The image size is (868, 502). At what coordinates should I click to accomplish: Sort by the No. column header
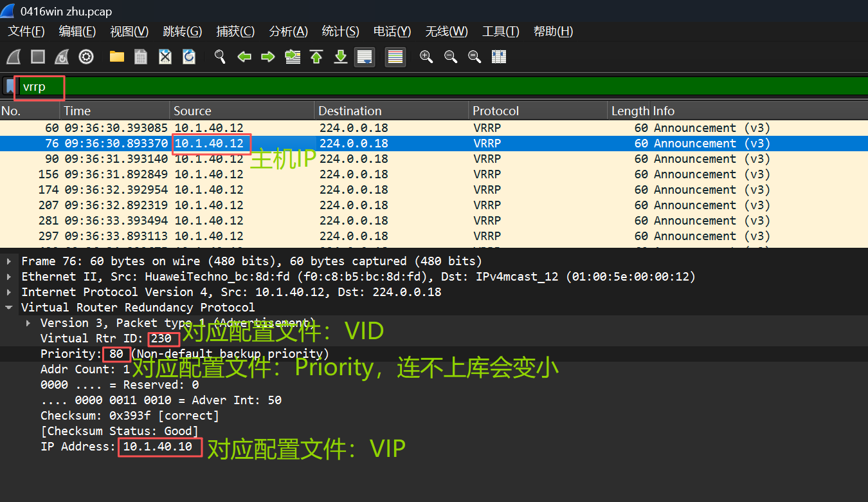pyautogui.click(x=30, y=111)
